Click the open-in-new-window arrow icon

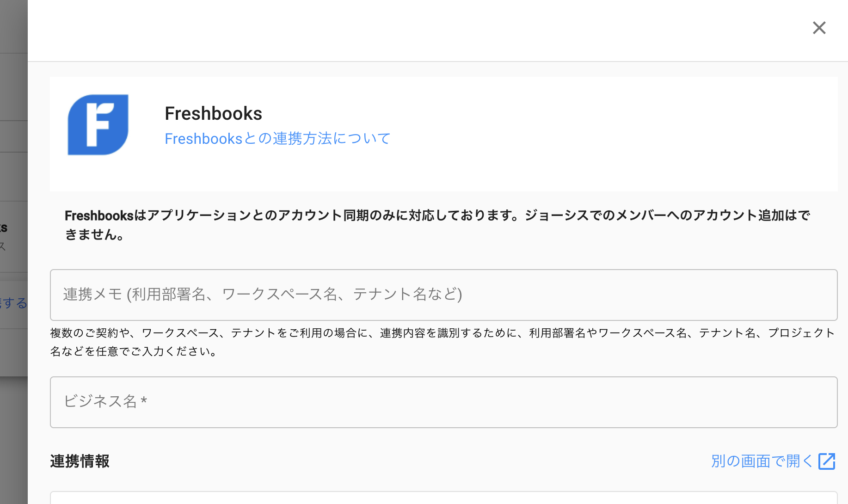coord(827,461)
